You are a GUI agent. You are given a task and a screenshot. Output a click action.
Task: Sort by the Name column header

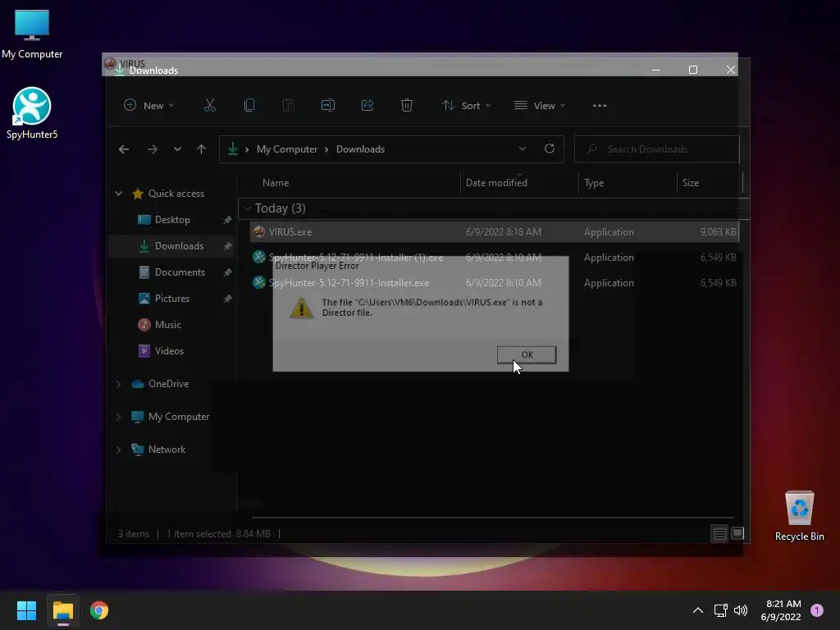point(276,183)
